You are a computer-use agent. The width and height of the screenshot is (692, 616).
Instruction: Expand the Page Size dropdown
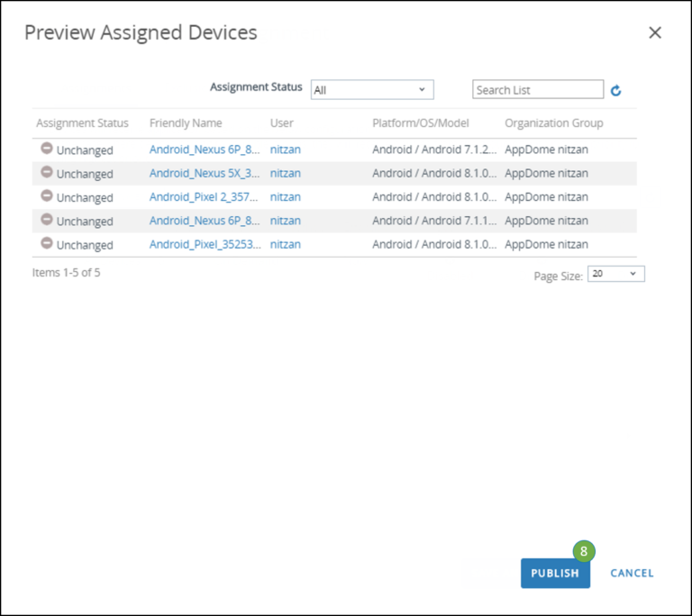coord(615,274)
